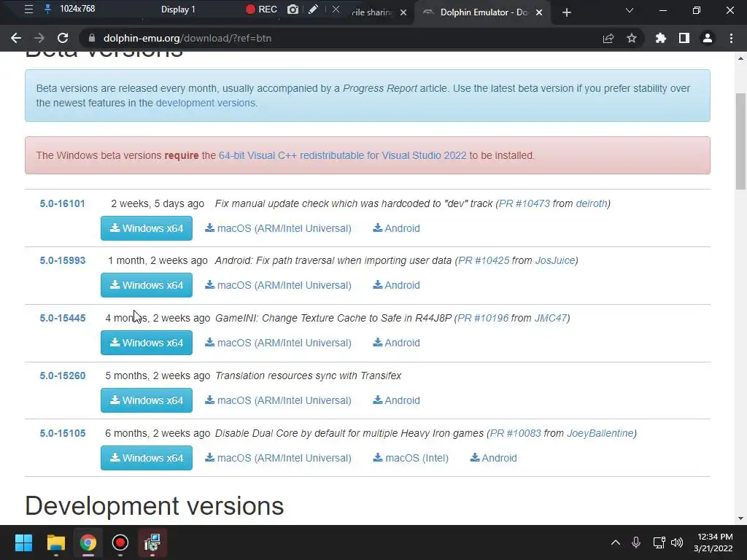Click the address bar lock icon
Screen dimensions: 747x560
92,38
